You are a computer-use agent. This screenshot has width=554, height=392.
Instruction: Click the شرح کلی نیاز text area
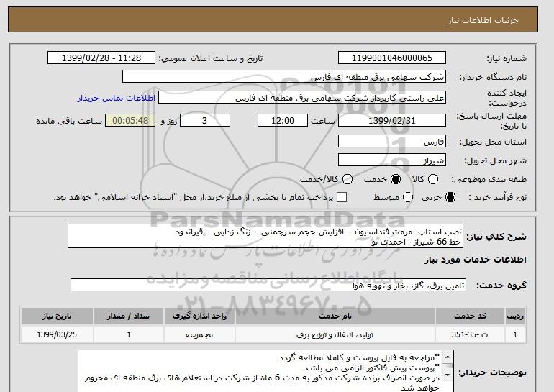(265, 236)
